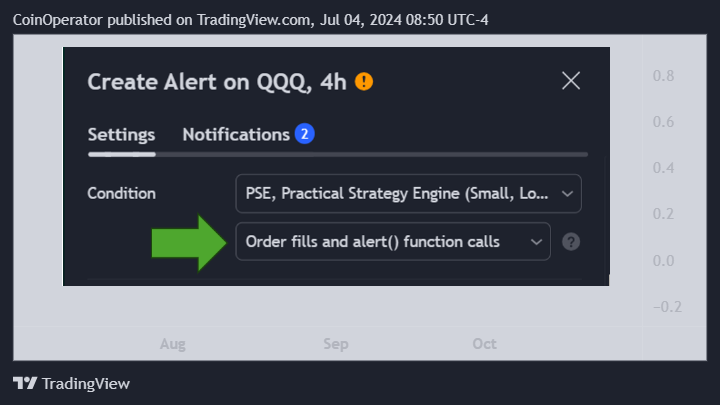720x405 pixels.
Task: Close the Create Alert dialog
Action: pyautogui.click(x=571, y=81)
